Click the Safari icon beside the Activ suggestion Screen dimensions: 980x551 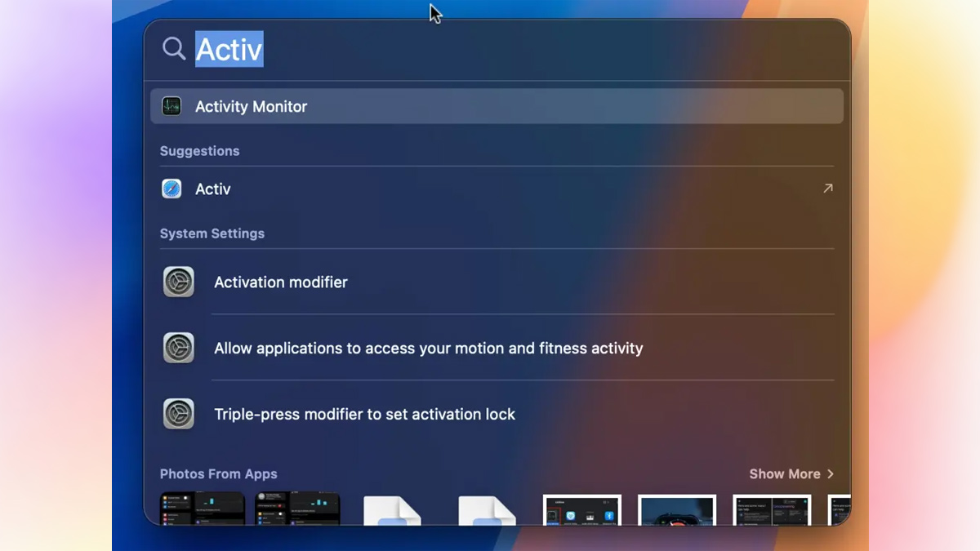tap(171, 189)
